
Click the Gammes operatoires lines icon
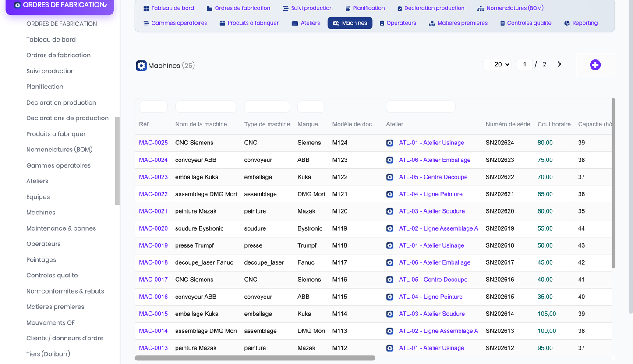146,23
